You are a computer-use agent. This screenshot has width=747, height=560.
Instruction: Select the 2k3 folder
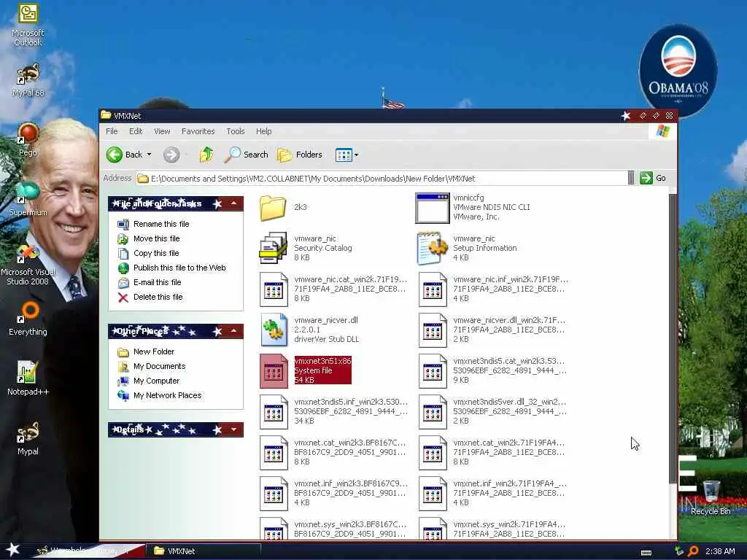click(x=273, y=208)
